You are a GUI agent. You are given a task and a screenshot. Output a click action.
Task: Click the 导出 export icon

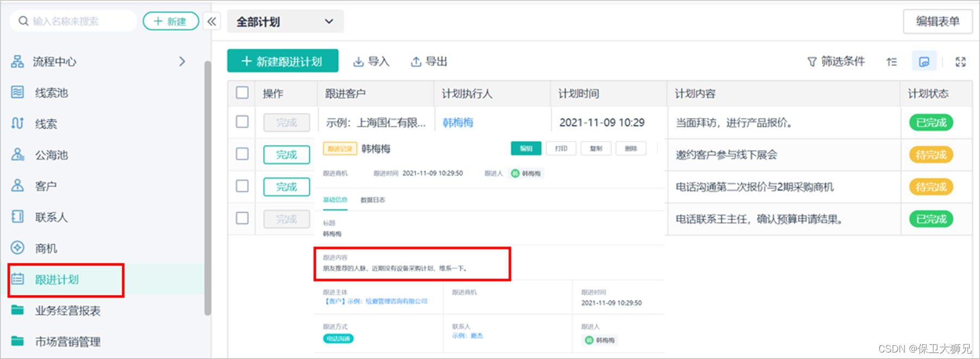point(416,62)
